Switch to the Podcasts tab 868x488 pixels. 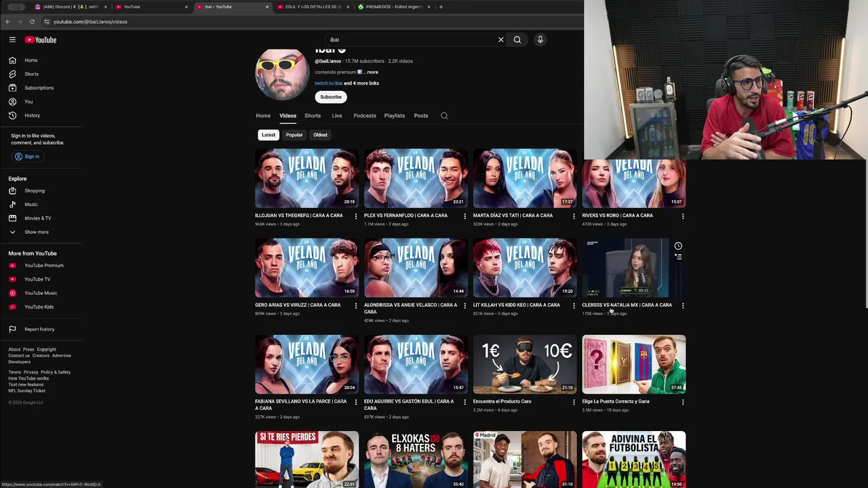(365, 116)
